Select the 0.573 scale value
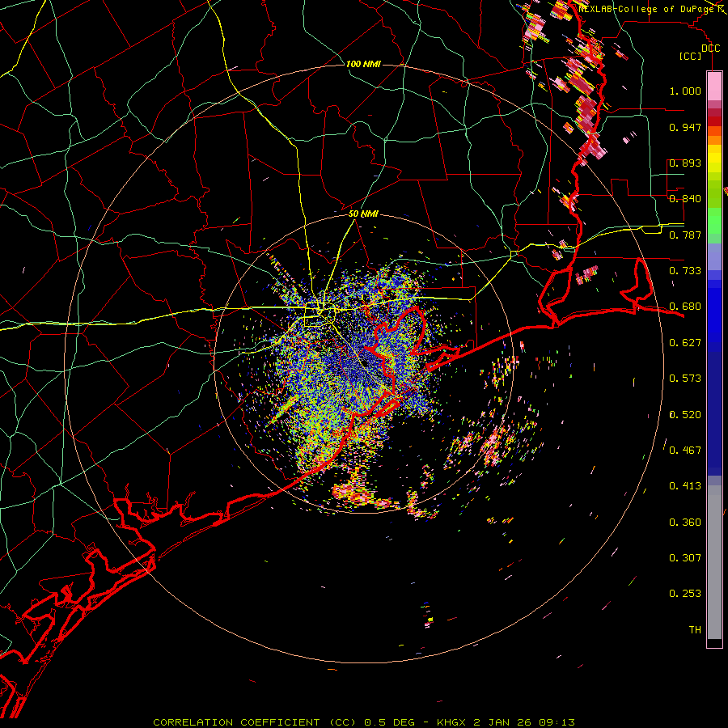This screenshot has height=728, width=728. 685,379
